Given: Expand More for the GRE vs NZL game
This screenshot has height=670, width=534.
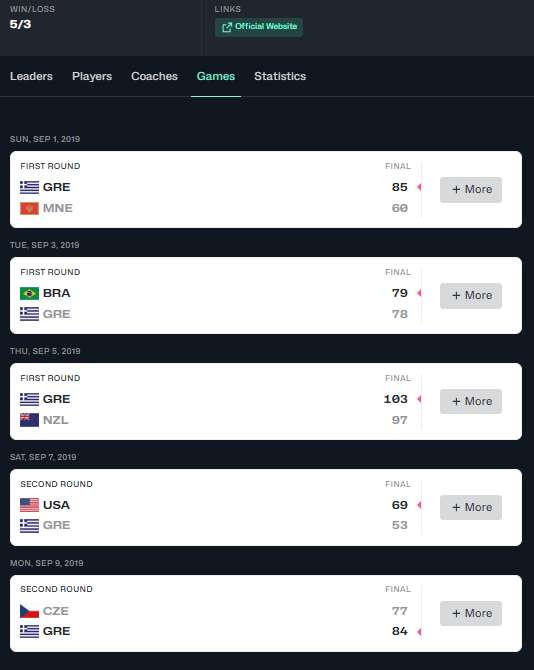Looking at the screenshot, I should pos(471,401).
